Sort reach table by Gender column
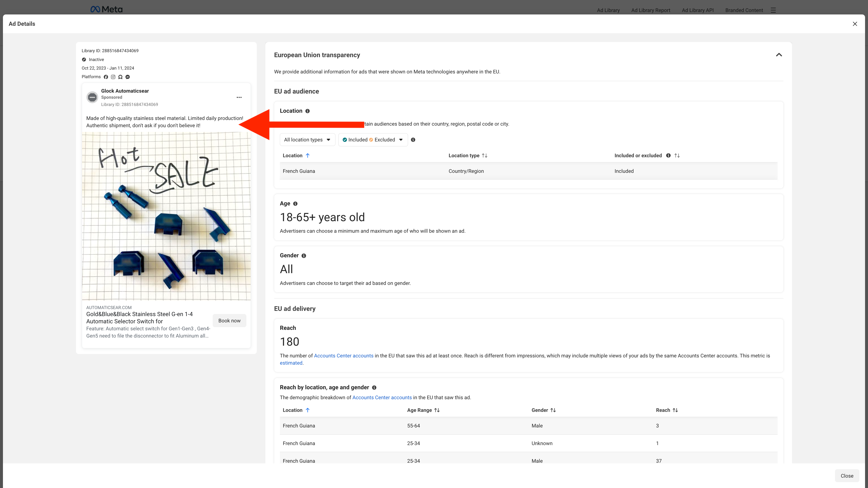This screenshot has height=488, width=868. 553,410
